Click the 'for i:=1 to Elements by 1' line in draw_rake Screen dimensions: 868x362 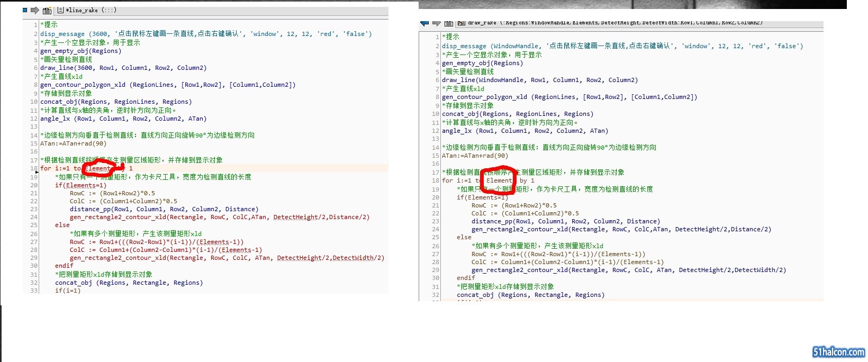tap(489, 180)
